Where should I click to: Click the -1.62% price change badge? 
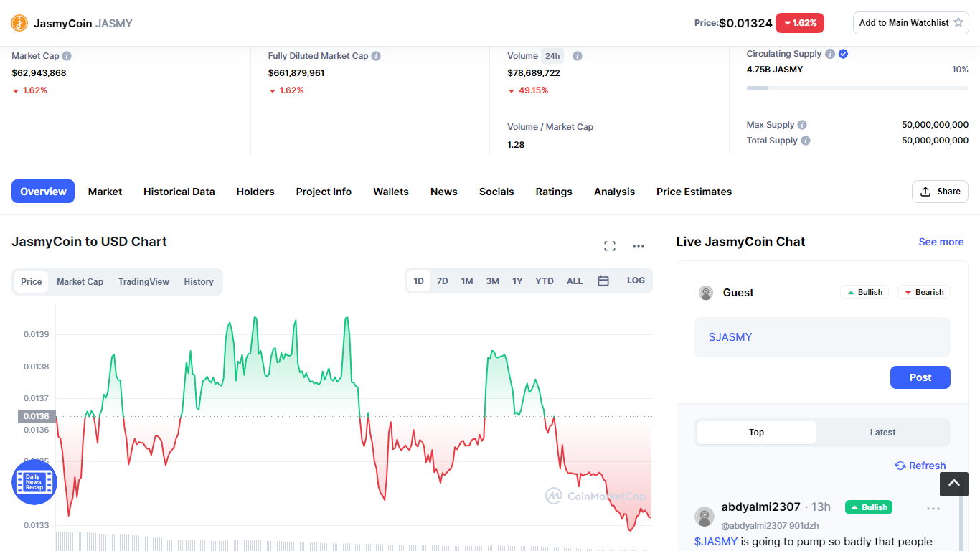tap(800, 23)
